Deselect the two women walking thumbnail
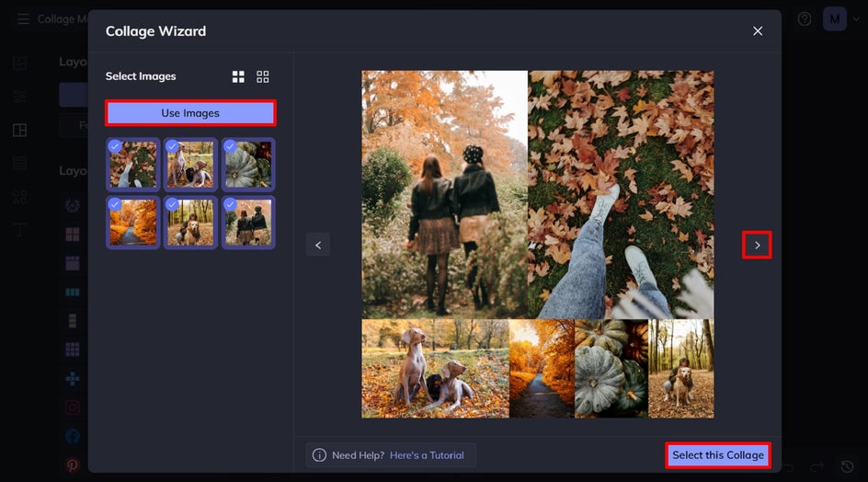This screenshot has height=482, width=868. click(x=248, y=223)
